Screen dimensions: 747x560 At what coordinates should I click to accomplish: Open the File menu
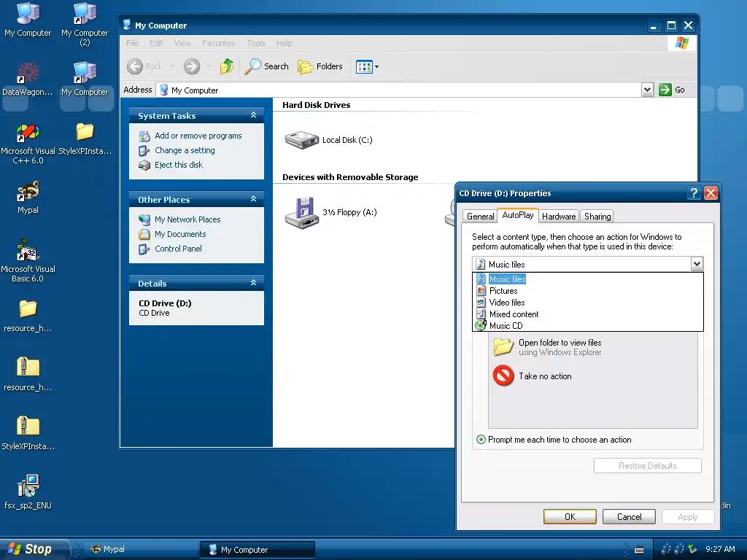pyautogui.click(x=132, y=43)
